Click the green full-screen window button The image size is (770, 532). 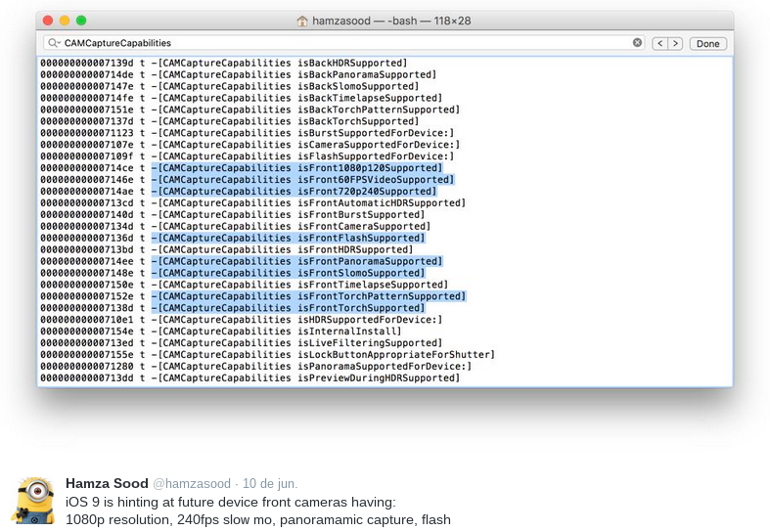click(81, 21)
